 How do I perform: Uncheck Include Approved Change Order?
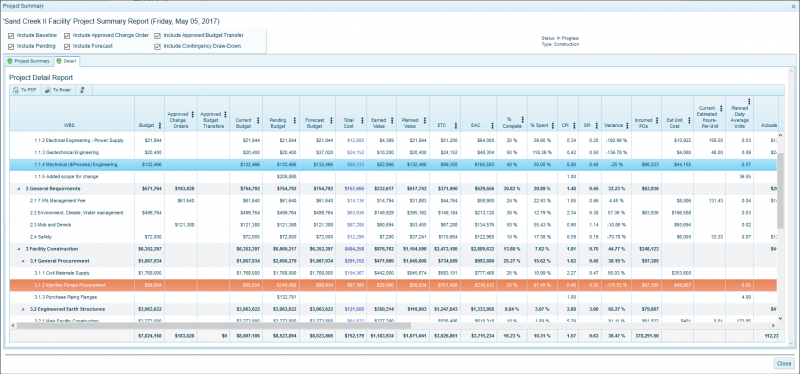click(67, 36)
